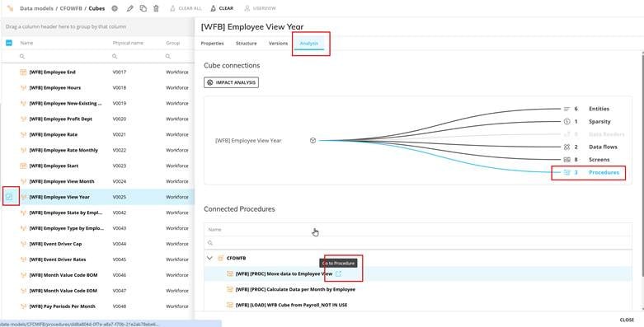Click the IMPACT ANALYSIS button
The image size is (644, 327).
pos(231,82)
